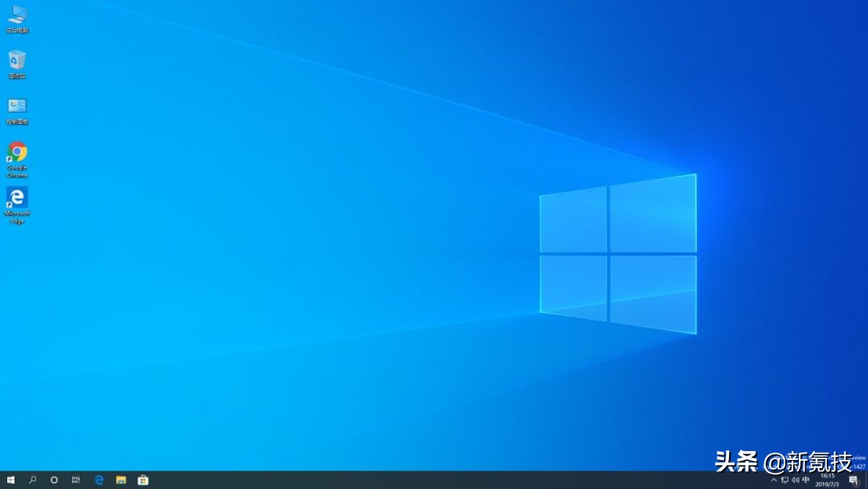Open Control Panel (控制面板) from desktop
This screenshot has width=868, height=489.
coord(17,107)
